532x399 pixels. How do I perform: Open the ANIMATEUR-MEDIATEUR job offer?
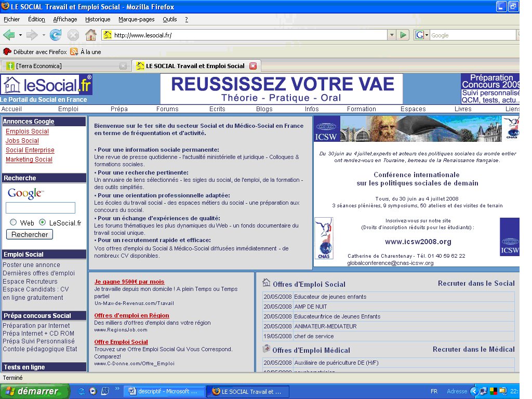click(x=325, y=326)
